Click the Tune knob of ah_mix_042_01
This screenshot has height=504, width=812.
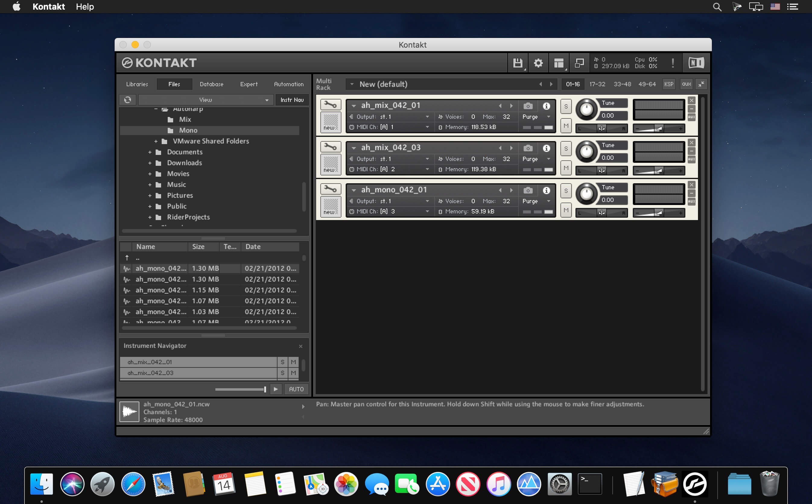[x=586, y=109]
